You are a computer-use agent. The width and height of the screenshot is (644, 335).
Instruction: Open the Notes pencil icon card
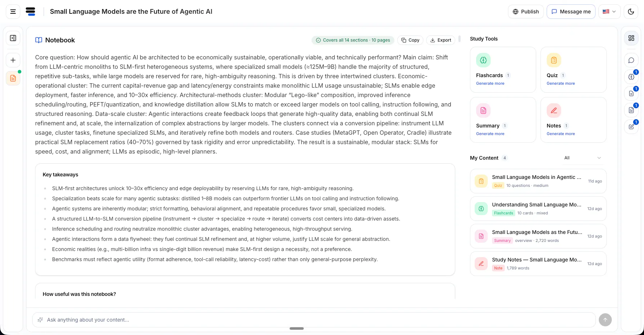(554, 110)
